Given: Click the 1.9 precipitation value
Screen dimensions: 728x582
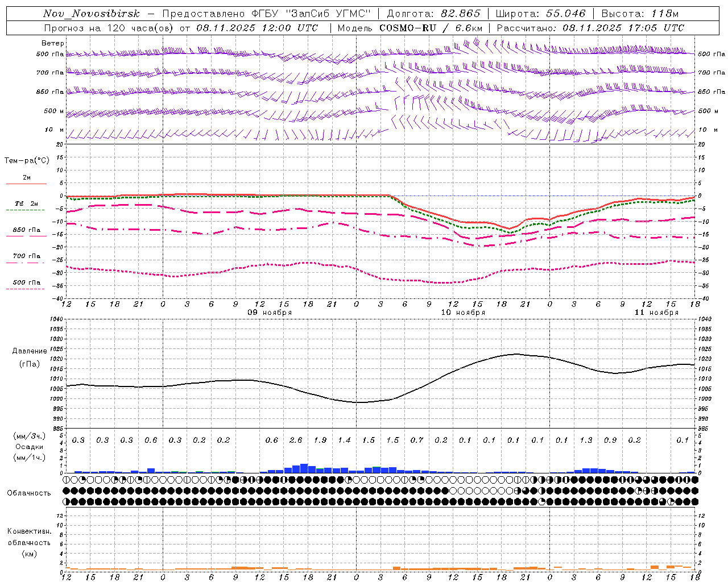Looking at the screenshot, I should [x=320, y=440].
